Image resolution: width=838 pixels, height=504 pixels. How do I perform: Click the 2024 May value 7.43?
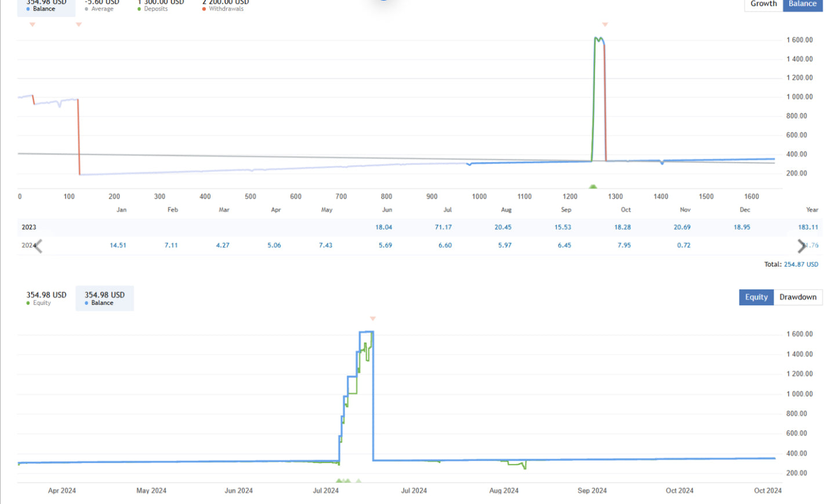pos(326,245)
